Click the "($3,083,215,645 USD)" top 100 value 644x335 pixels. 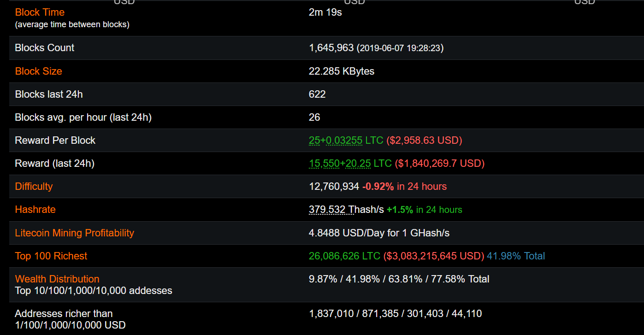[434, 256]
